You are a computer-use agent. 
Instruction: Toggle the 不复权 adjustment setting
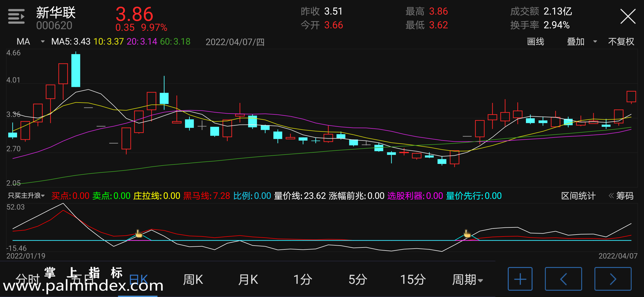click(621, 42)
